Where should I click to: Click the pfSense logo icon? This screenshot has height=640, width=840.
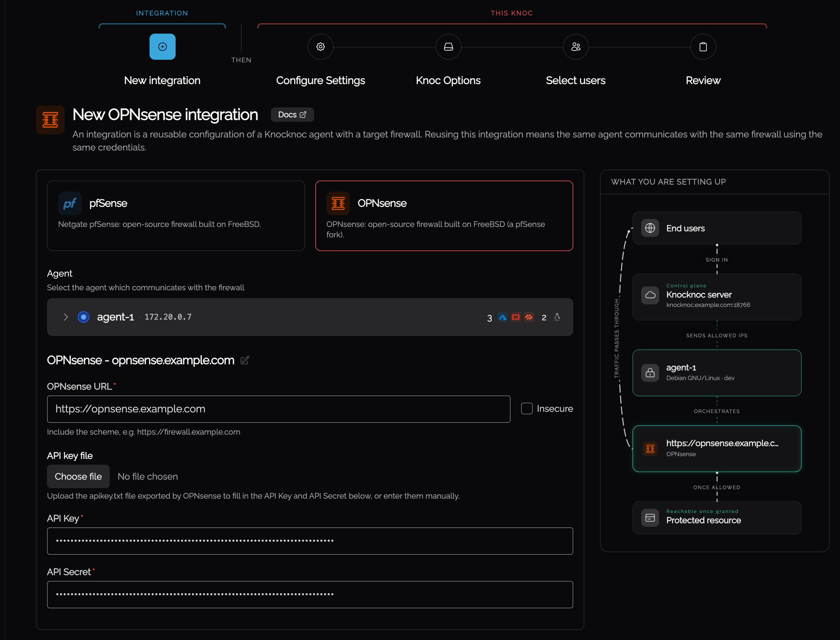point(70,203)
